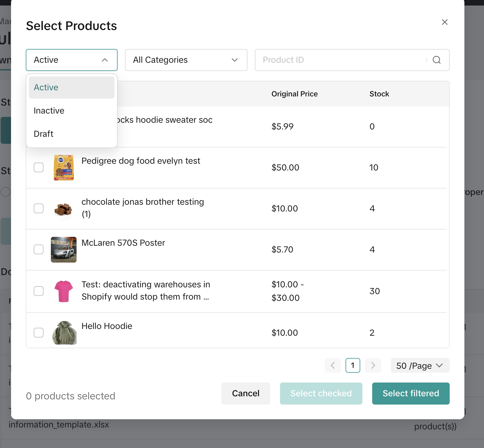Open the All Categories dropdown
The image size is (484, 448).
pos(186,60)
